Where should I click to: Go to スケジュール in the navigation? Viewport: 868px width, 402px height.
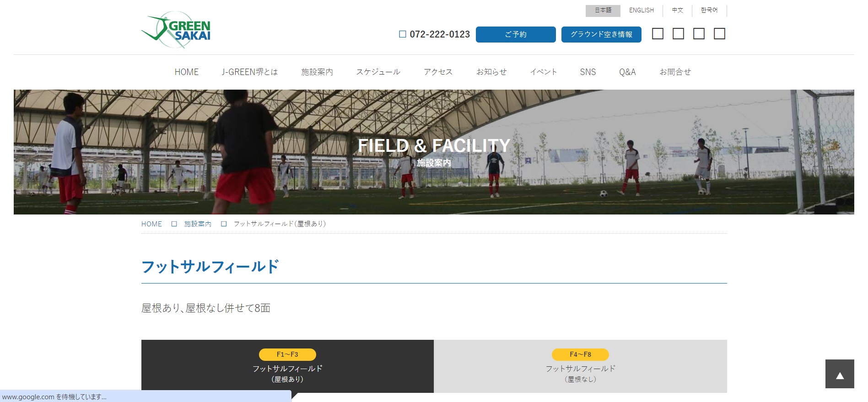(x=378, y=72)
